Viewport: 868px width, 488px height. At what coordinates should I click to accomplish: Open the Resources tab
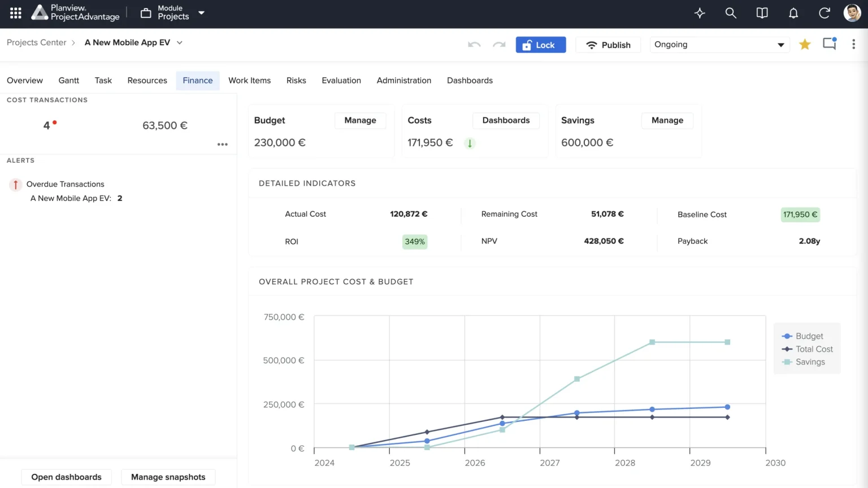(147, 80)
